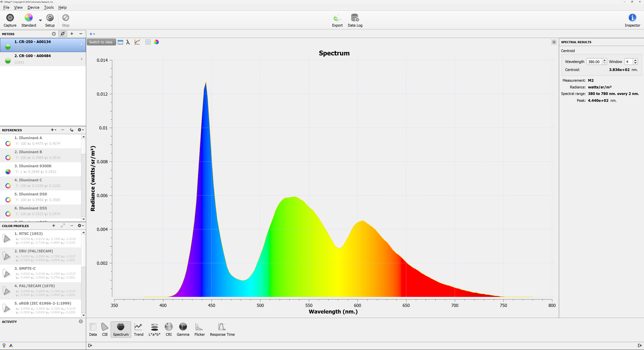Toggle the chart grid lines icon
Screen dimensions: 644x350
(148, 42)
